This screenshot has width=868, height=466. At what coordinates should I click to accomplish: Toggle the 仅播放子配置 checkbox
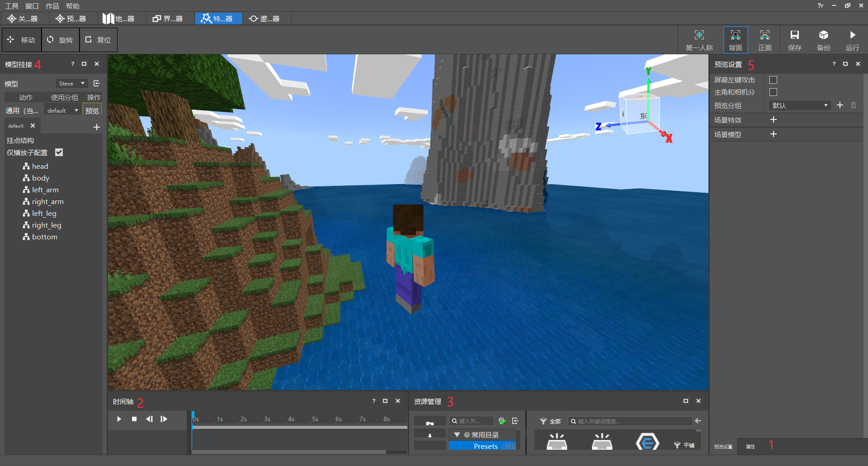pyautogui.click(x=59, y=152)
